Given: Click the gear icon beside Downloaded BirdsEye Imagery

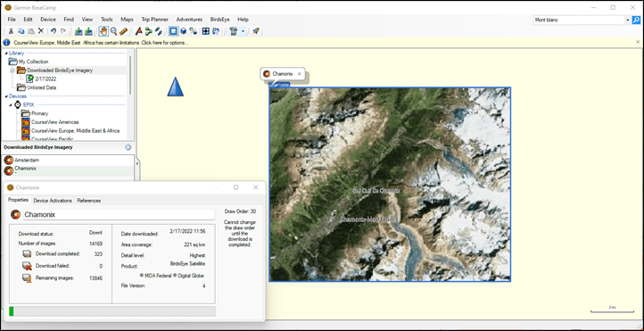Looking at the screenshot, I should (128, 147).
